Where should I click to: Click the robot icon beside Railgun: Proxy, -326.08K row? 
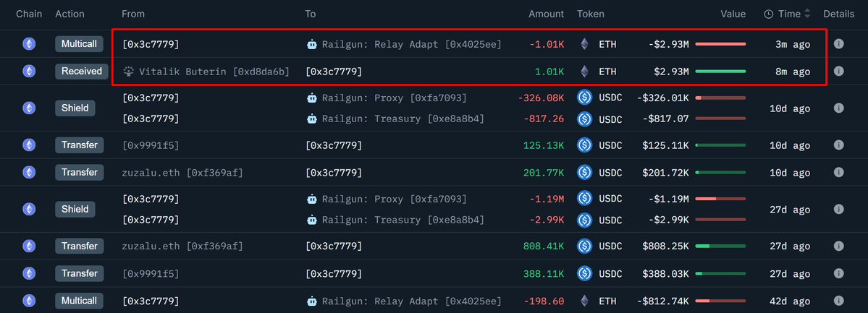coord(312,98)
